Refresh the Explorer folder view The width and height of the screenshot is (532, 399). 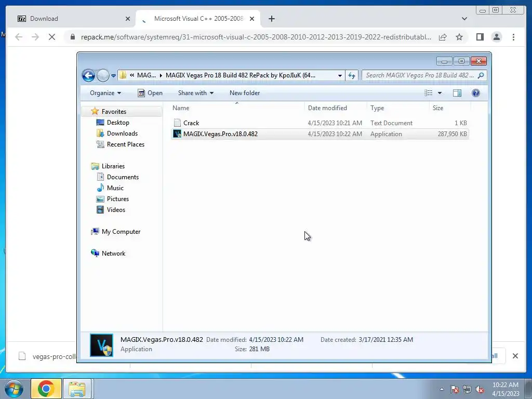352,76
